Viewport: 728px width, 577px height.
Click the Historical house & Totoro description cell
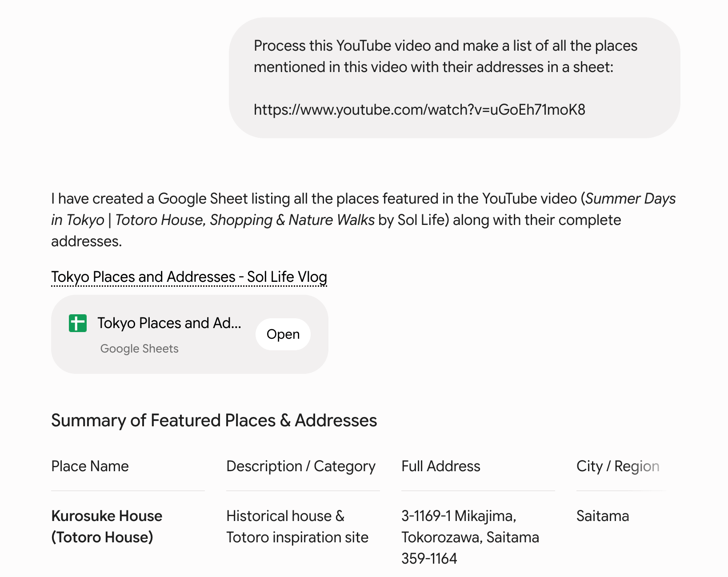297,526
